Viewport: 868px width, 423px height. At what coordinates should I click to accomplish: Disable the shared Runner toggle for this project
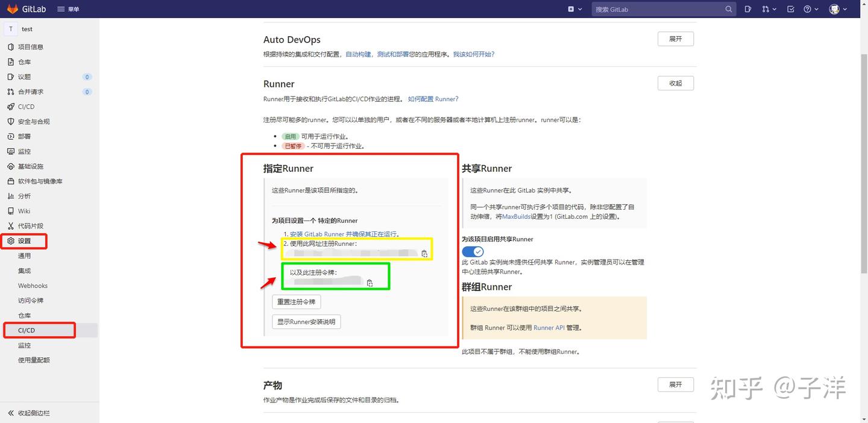tap(473, 251)
